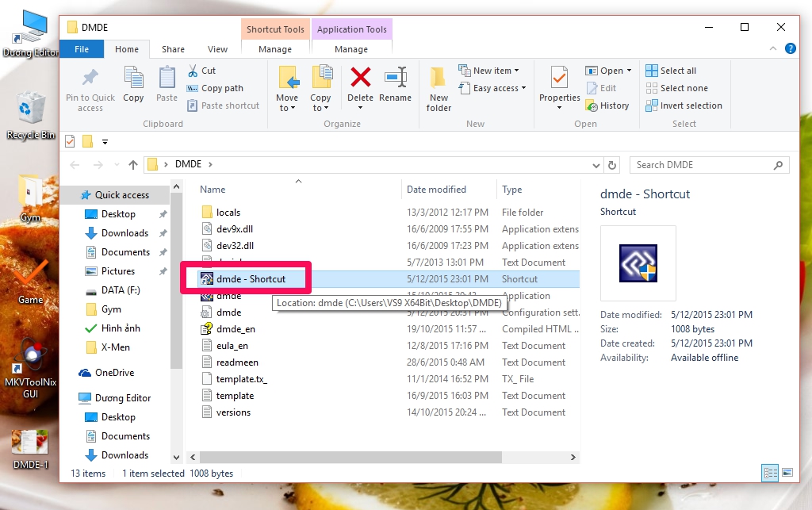The height and width of the screenshot is (510, 812).
Task: Open the File menu tab
Action: 82,49
